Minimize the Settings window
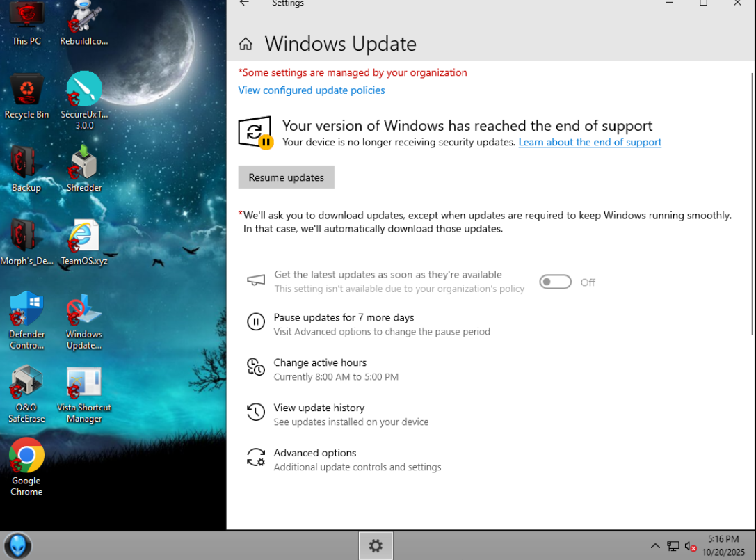Viewport: 756px width, 560px height. click(x=669, y=3)
